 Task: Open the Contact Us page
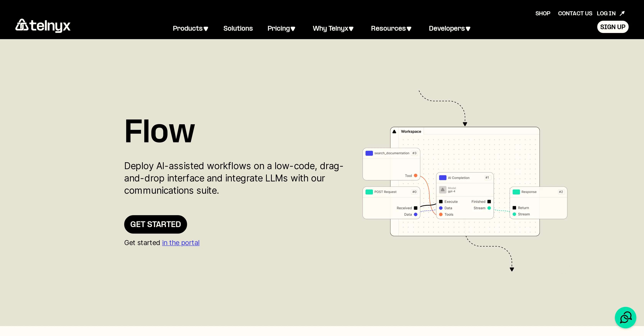click(575, 13)
